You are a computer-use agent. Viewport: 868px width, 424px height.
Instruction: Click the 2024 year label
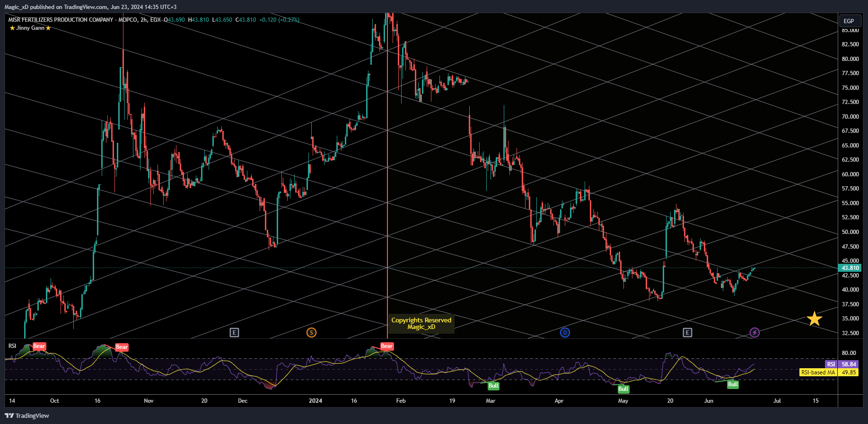coord(316,401)
